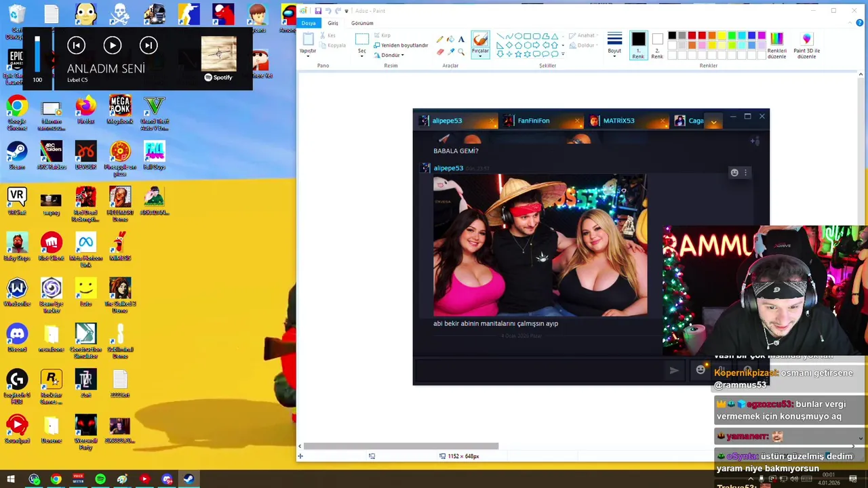Open VRChat desktop shortcut
This screenshot has height=488, width=868.
[17, 201]
